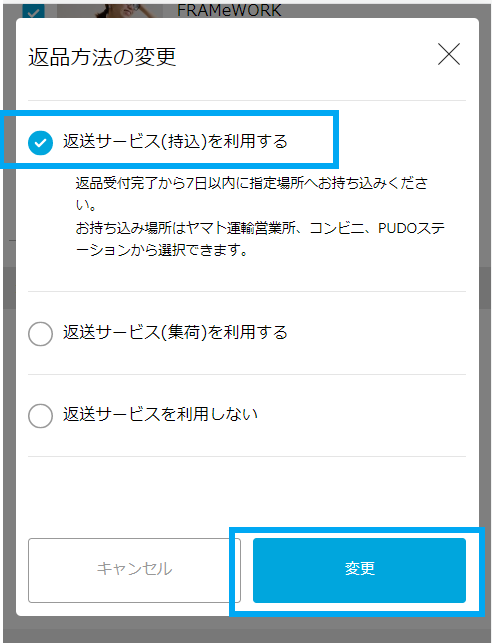The image size is (498, 643).
Task: Click the 7日以内に指定場所へ description line
Action: [251, 183]
